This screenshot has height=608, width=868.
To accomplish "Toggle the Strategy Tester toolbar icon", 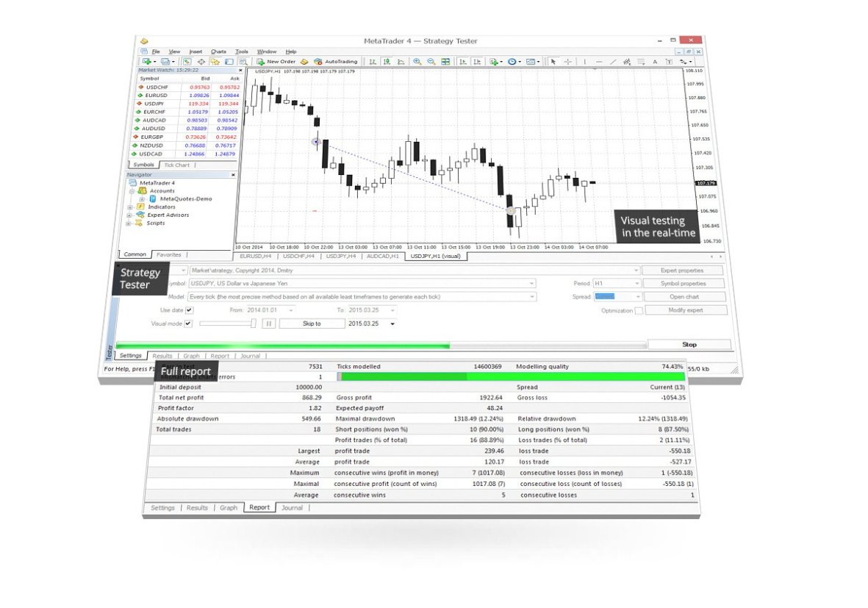I will tap(243, 62).
